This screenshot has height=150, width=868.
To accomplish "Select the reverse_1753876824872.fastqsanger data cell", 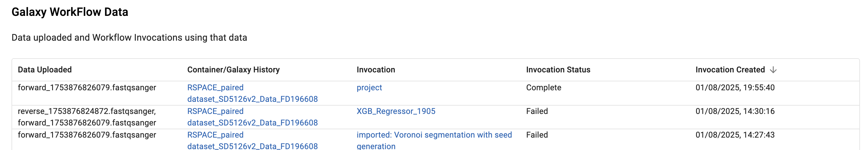I will point(87,111).
